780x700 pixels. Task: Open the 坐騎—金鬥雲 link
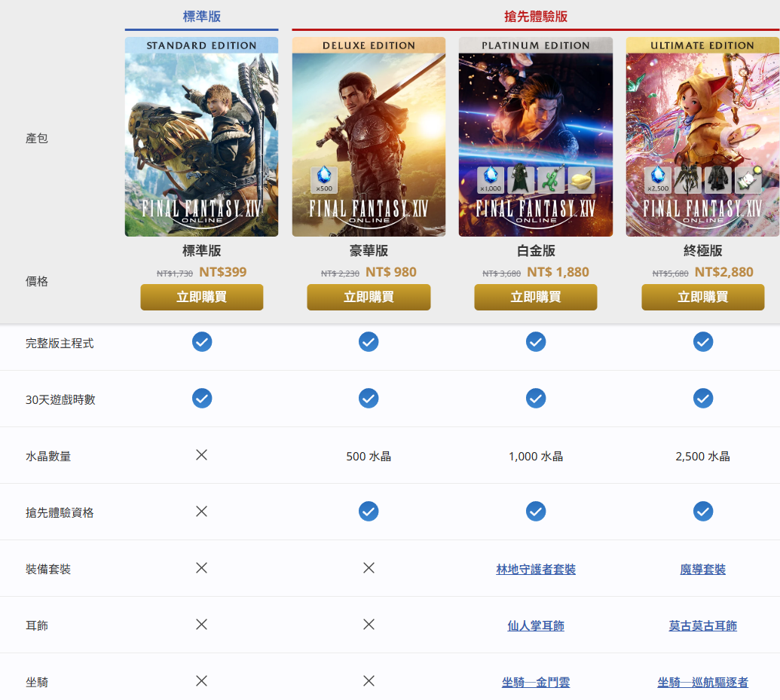click(x=536, y=682)
